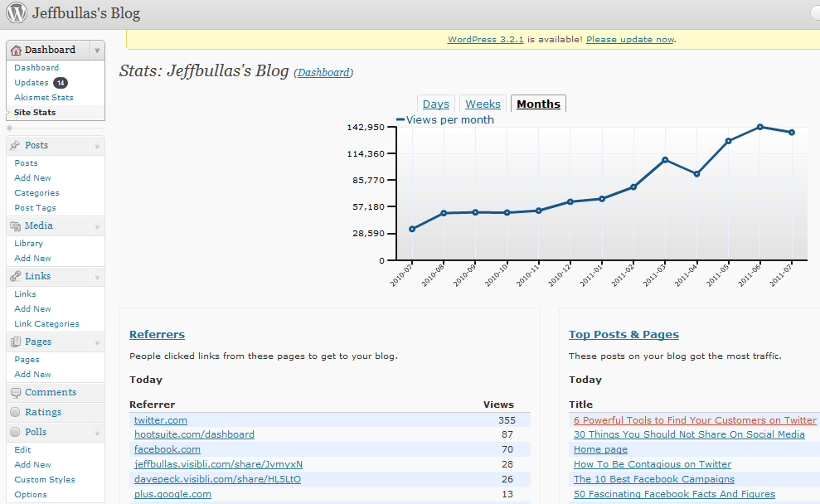Image resolution: width=820 pixels, height=504 pixels.
Task: Open Home page stats link
Action: tap(600, 449)
